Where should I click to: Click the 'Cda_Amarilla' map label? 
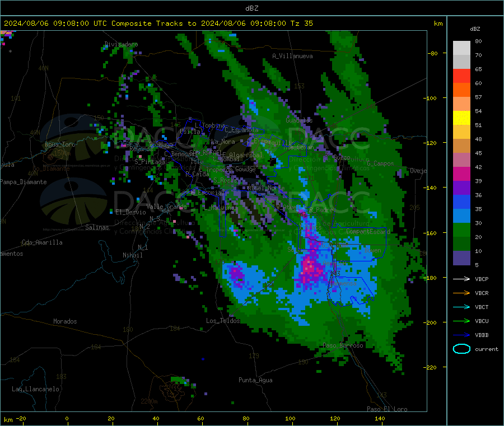(x=42, y=242)
